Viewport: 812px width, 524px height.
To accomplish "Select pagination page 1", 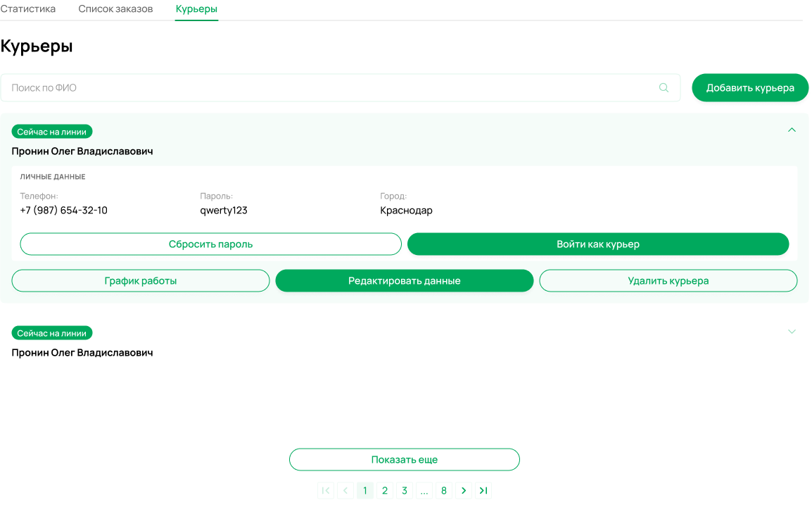I will point(365,491).
